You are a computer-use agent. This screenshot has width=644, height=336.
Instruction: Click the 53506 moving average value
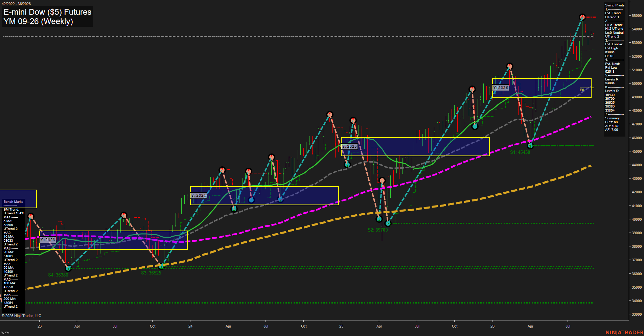(x=8, y=225)
